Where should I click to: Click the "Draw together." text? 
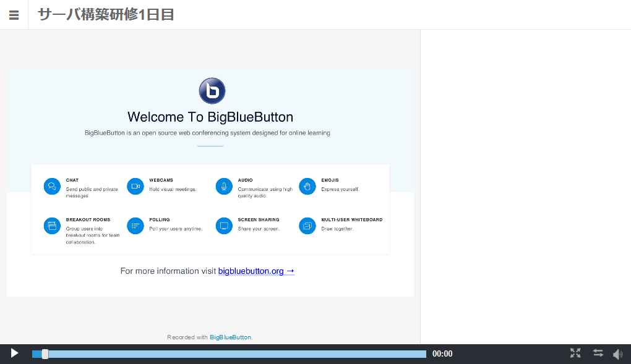[x=337, y=229]
